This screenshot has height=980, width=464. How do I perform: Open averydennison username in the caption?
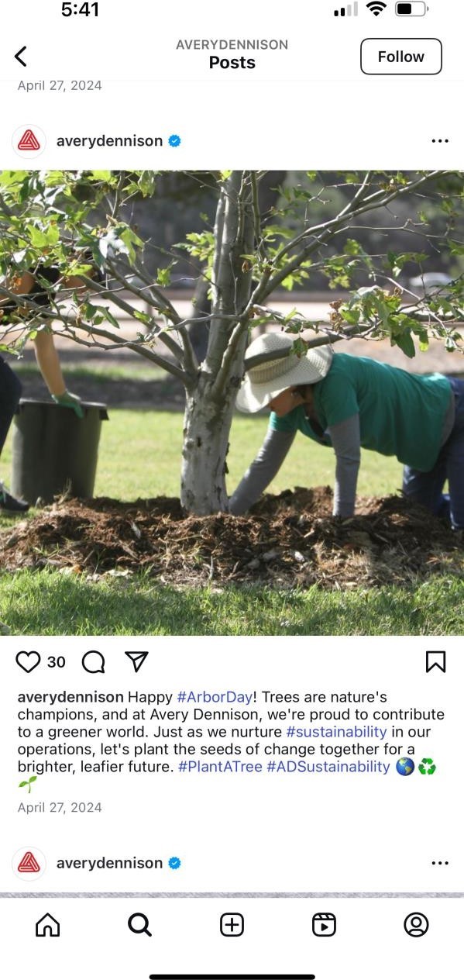[x=70, y=696]
